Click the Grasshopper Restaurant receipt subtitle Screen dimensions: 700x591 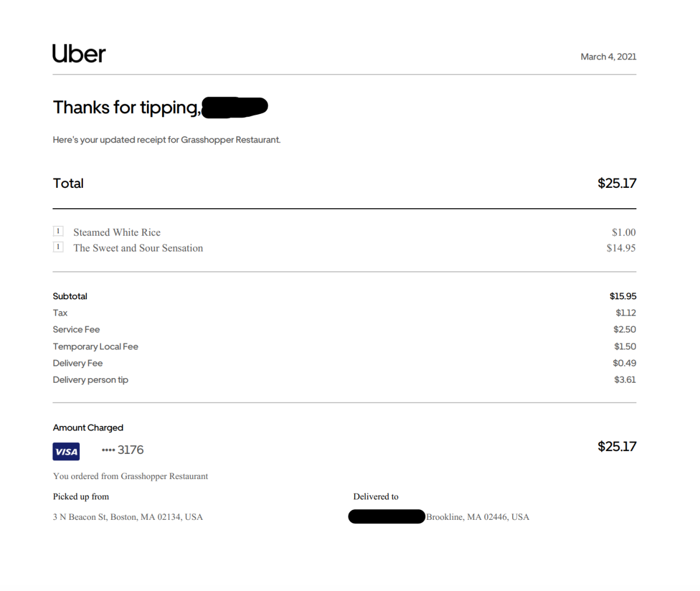tap(166, 140)
